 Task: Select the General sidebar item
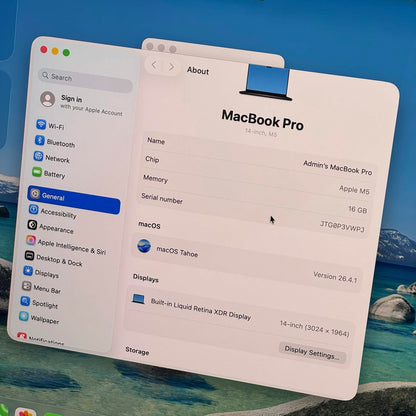click(74, 199)
